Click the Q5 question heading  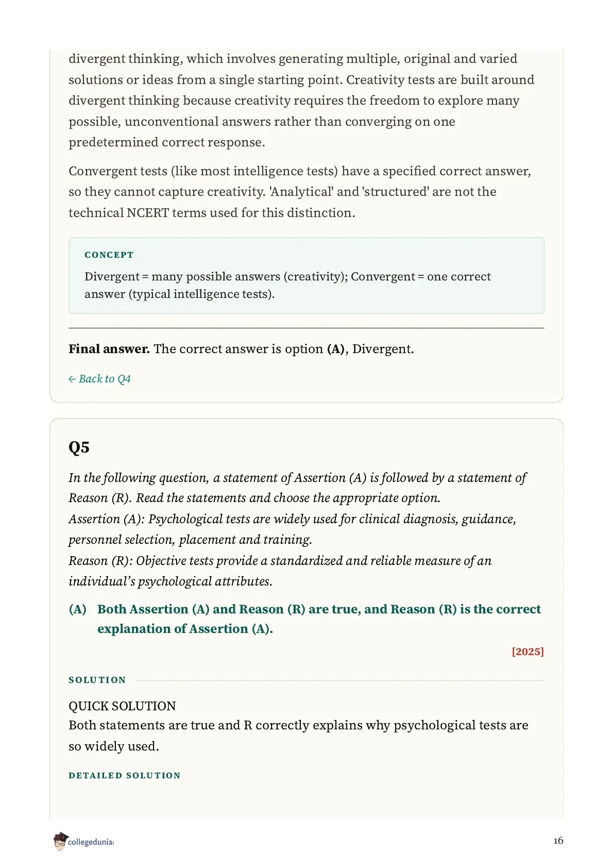[79, 447]
